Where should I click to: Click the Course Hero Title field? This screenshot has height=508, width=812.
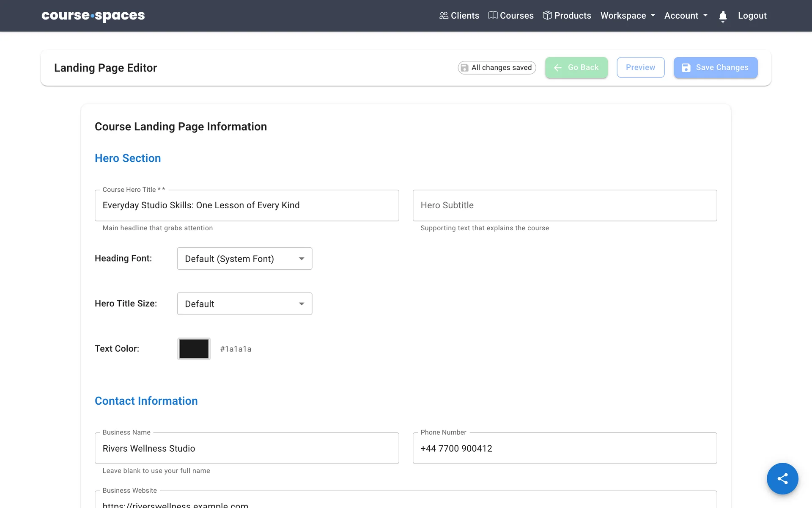247,205
